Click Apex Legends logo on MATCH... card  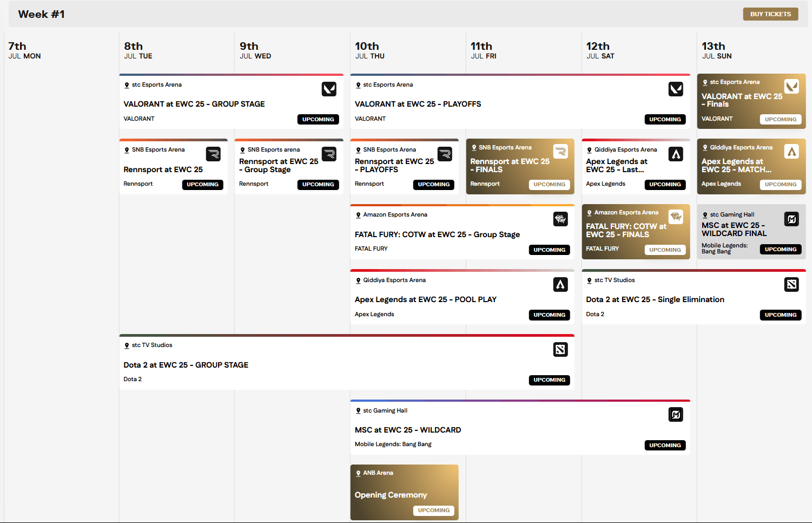(x=791, y=152)
